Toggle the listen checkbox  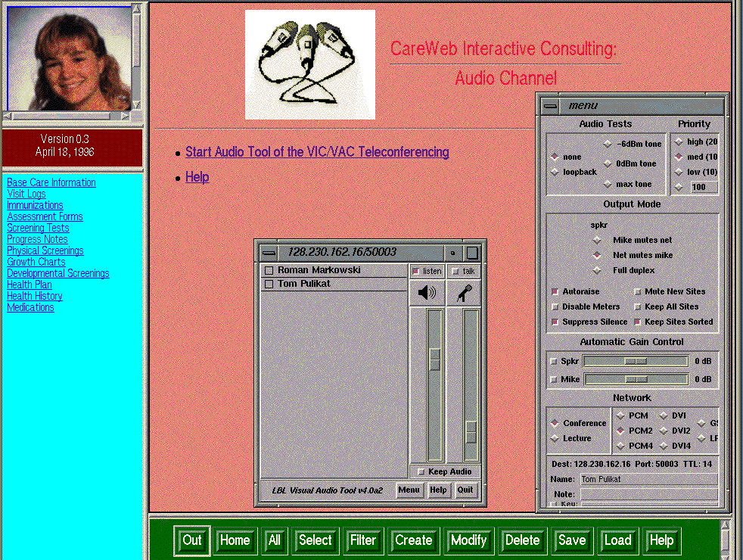coord(416,272)
